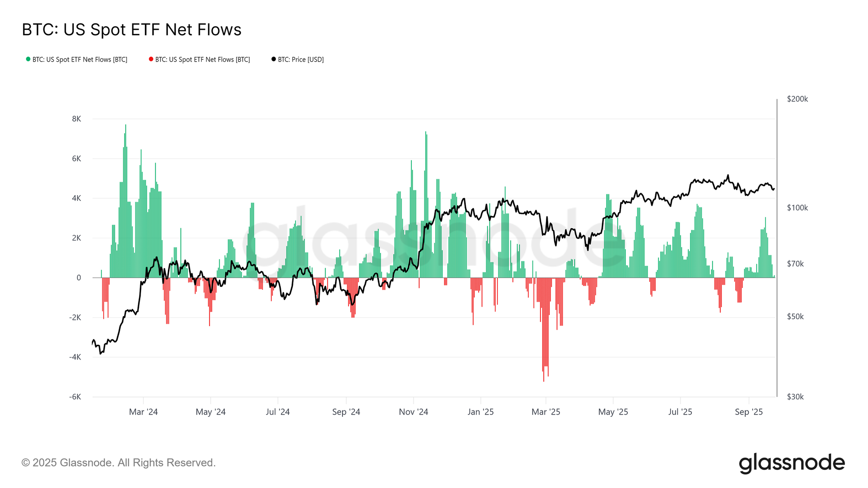The image size is (868, 488).
Task: Click the $200k price axis label
Action: 797,99
